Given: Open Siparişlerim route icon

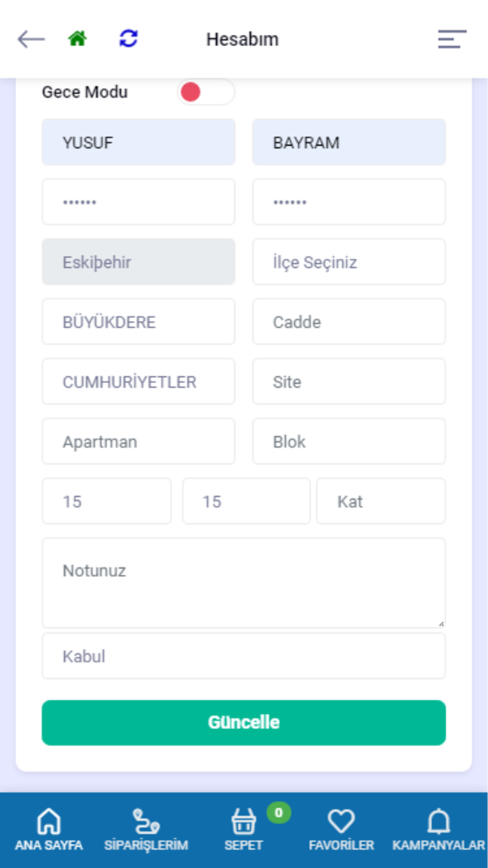Looking at the screenshot, I should click(x=146, y=823).
